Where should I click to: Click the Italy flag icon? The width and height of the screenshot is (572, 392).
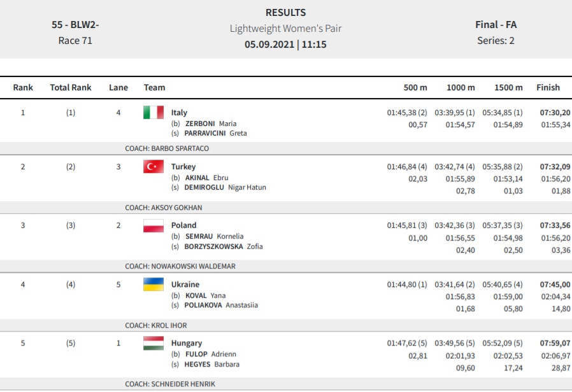(x=154, y=112)
